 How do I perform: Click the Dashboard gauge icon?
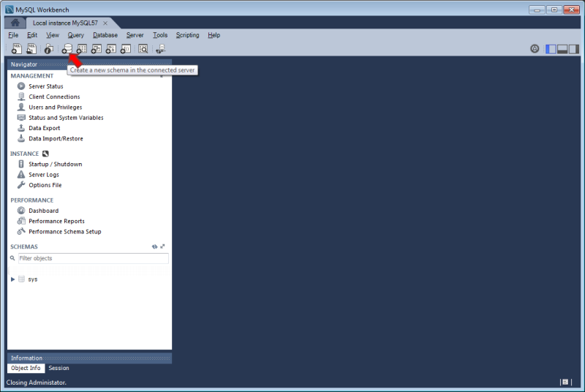coord(21,211)
